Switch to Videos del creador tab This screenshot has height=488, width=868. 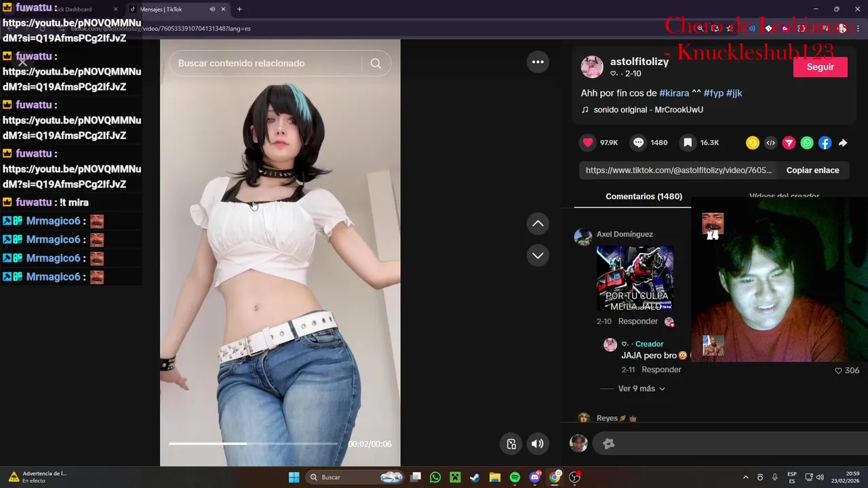pos(784,197)
